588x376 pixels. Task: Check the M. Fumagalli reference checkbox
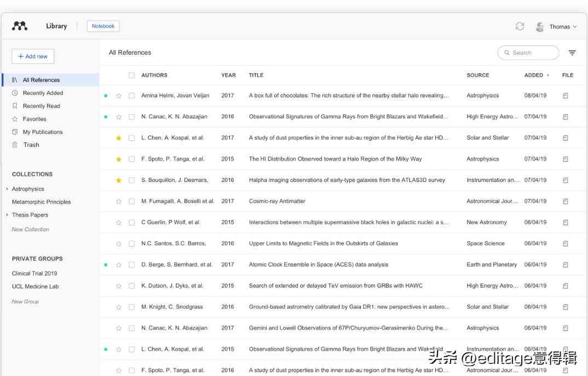131,202
